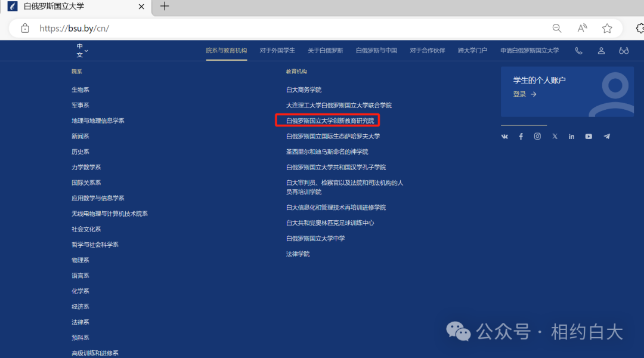
Task: Click the user account icon in navbar
Action: point(601,51)
